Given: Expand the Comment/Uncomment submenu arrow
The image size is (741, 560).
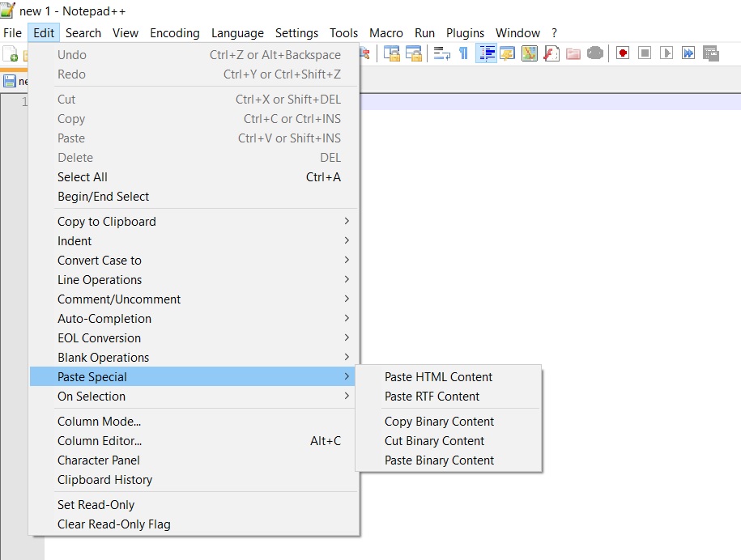Looking at the screenshot, I should pos(347,299).
